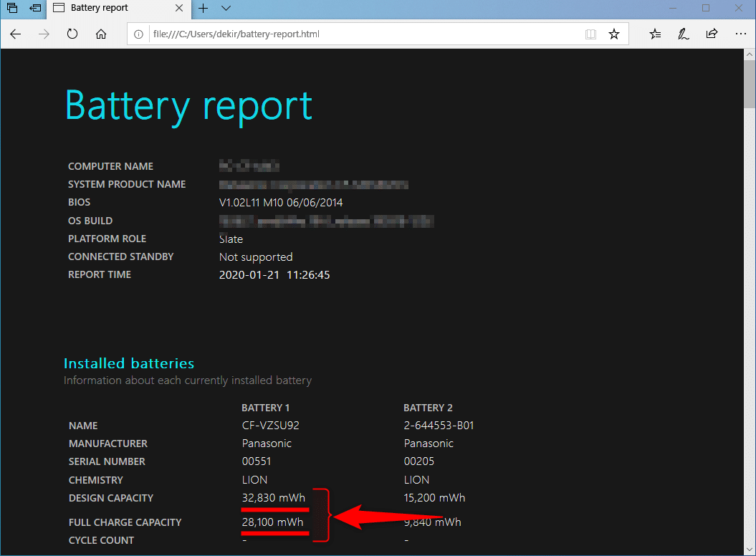Go back to the previous page
Viewport: 756px width, 556px height.
[16, 34]
